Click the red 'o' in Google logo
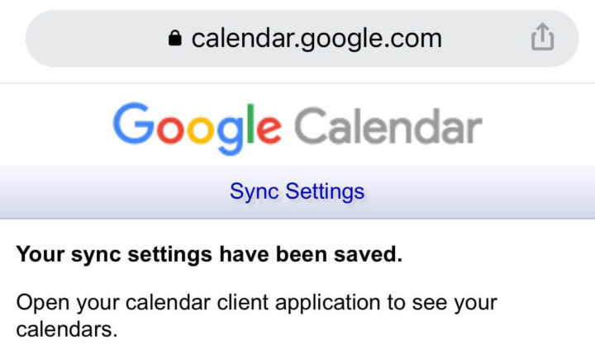The height and width of the screenshot is (364, 595). (171, 130)
